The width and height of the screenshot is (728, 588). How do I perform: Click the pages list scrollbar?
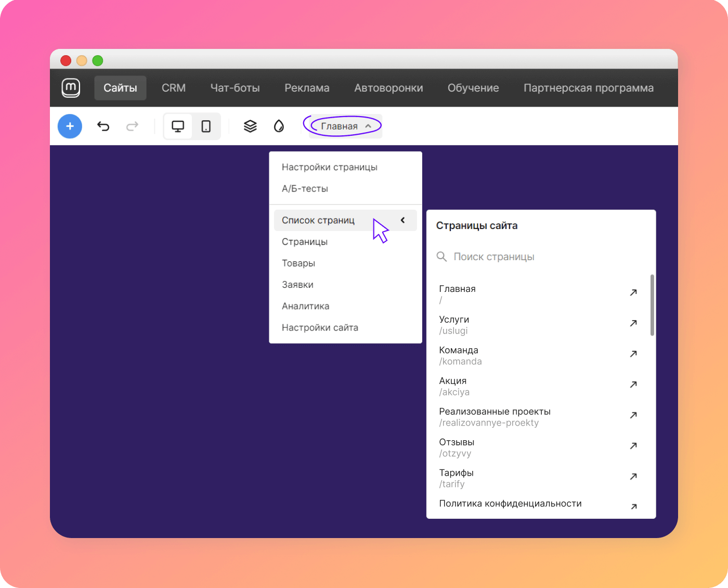[x=652, y=305]
